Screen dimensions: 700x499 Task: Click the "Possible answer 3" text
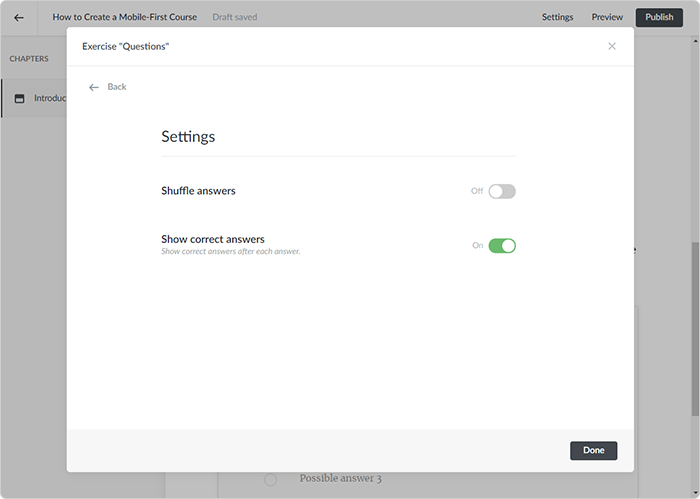(x=340, y=478)
